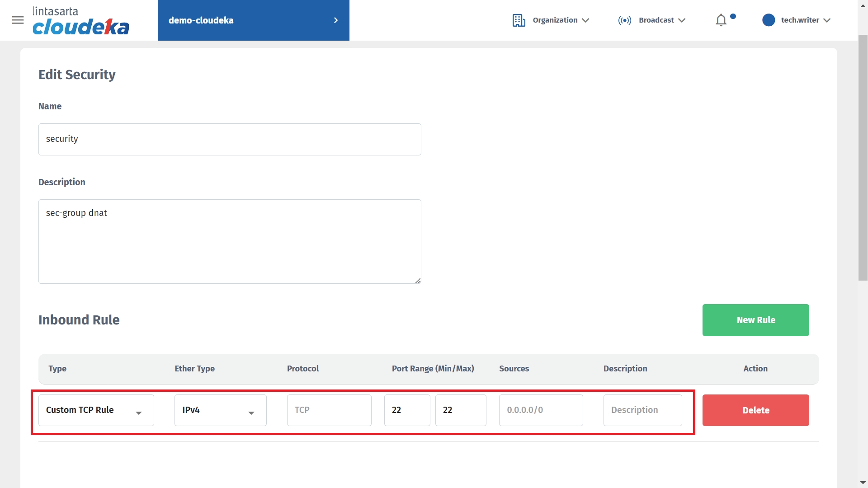Click the chevron arrow on demo-cloudeka
Screen dimensions: 868x488
335,20
